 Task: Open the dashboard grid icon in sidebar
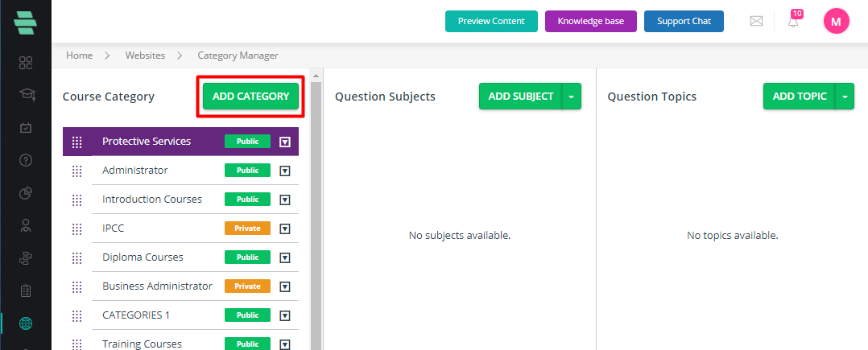(x=26, y=63)
